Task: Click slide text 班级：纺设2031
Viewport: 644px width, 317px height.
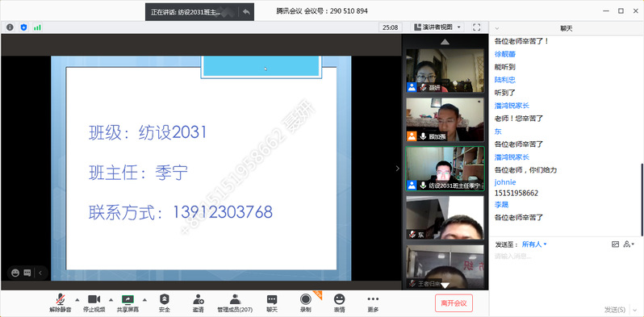Action: coord(148,133)
